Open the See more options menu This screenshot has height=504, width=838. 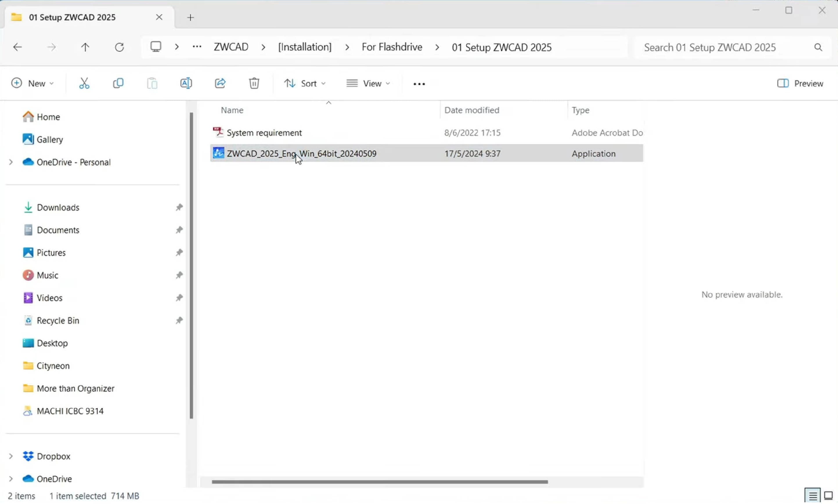(x=419, y=84)
